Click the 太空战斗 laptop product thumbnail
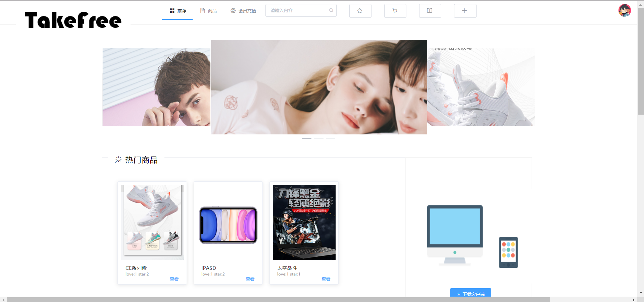Screen dimensions: 644x302 click(x=303, y=222)
